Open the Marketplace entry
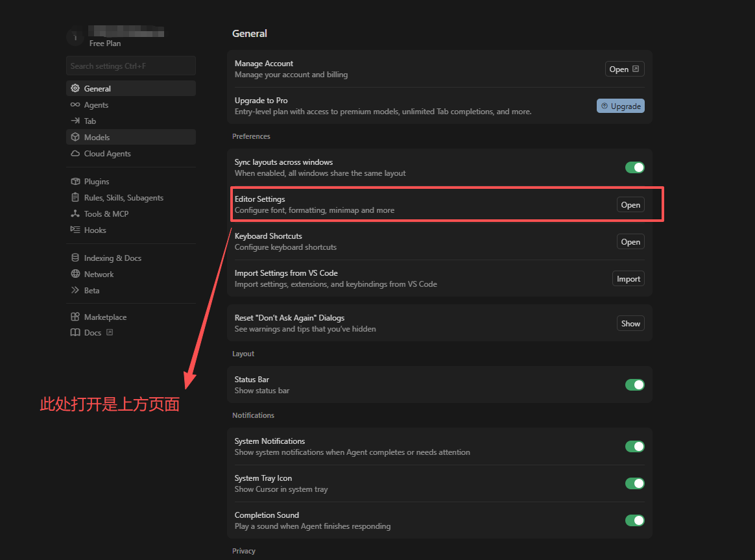 [x=131, y=317]
